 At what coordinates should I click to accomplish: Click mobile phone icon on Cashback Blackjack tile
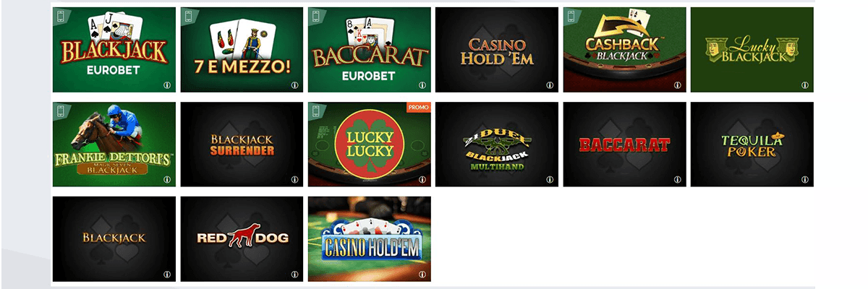tap(571, 16)
